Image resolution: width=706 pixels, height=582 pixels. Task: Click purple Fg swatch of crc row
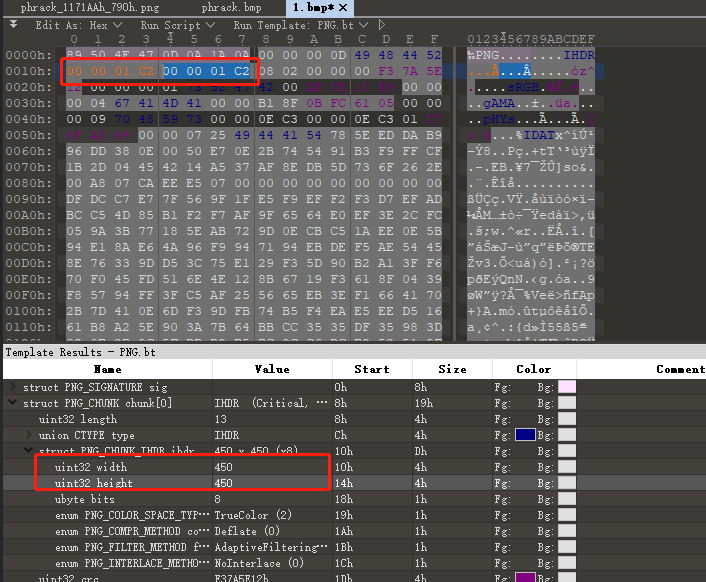(525, 577)
